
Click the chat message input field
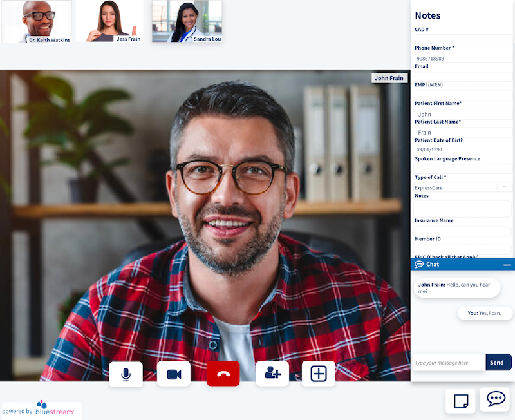[x=449, y=363]
